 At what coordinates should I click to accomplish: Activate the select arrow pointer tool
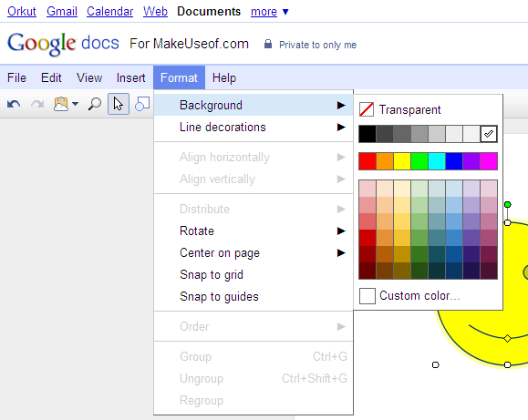(119, 104)
